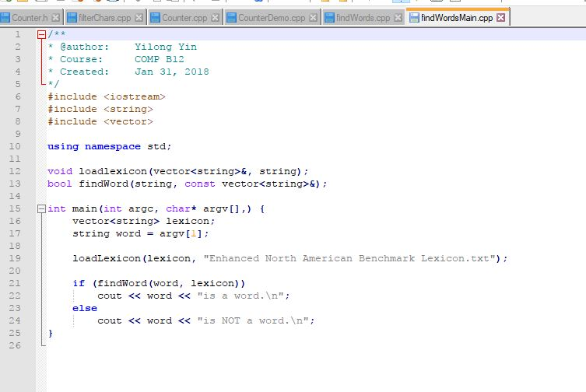Open the Counter.cpp tab
586x392 pixels.
pyautogui.click(x=184, y=17)
